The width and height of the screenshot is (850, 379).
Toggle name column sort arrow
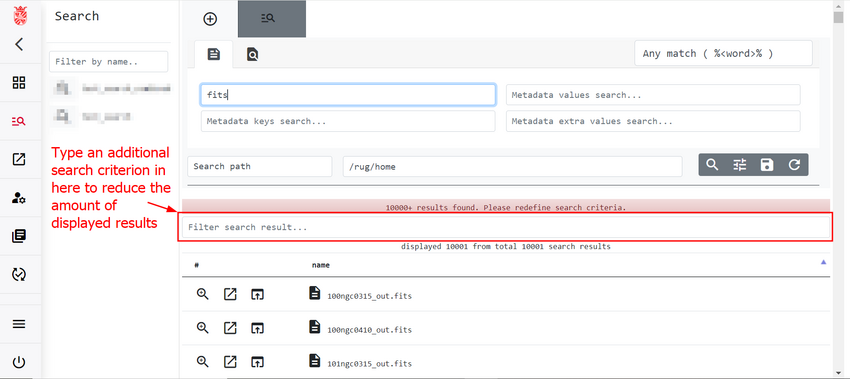(x=823, y=262)
